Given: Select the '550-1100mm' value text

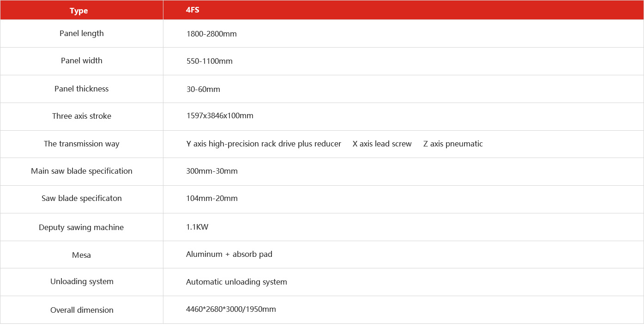Looking at the screenshot, I should (x=209, y=61).
